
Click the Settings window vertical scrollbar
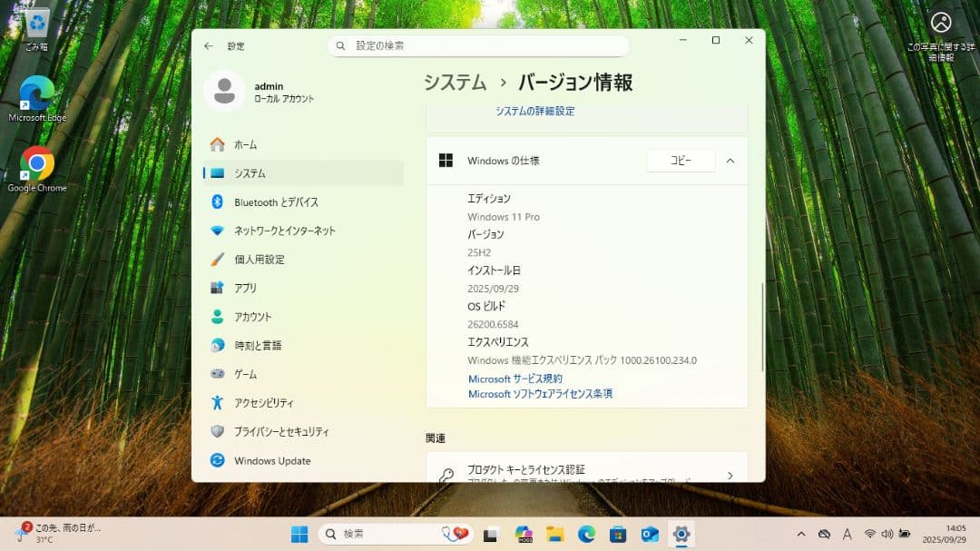762,327
